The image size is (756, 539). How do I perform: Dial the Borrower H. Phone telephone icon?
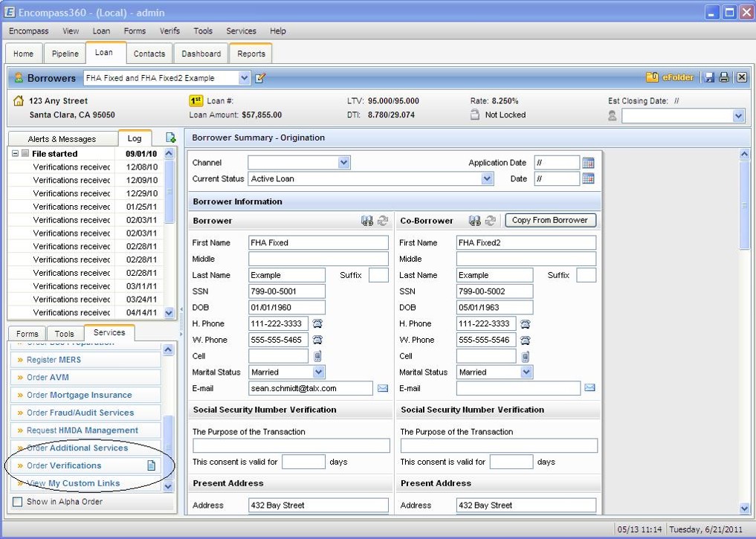[317, 323]
